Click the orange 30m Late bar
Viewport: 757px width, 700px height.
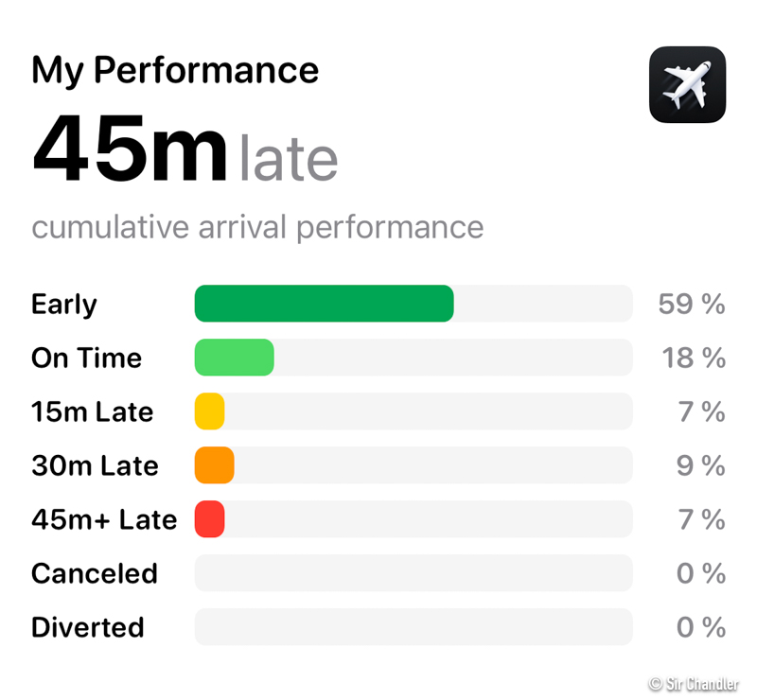(214, 465)
